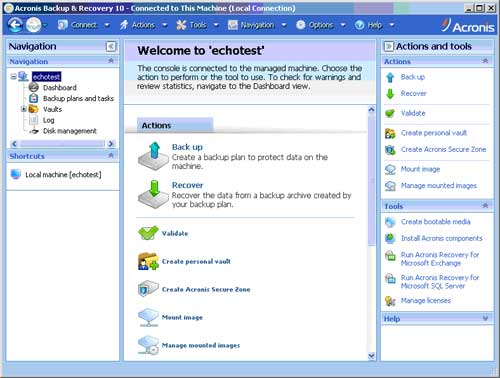Click Manage mounted images in center list
This screenshot has width=500, height=378.
pos(201,345)
